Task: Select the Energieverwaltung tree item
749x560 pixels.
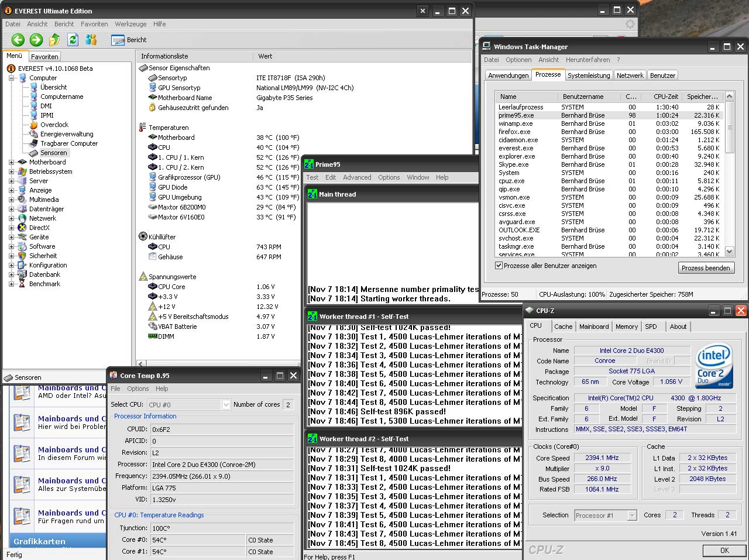Action: (66, 134)
